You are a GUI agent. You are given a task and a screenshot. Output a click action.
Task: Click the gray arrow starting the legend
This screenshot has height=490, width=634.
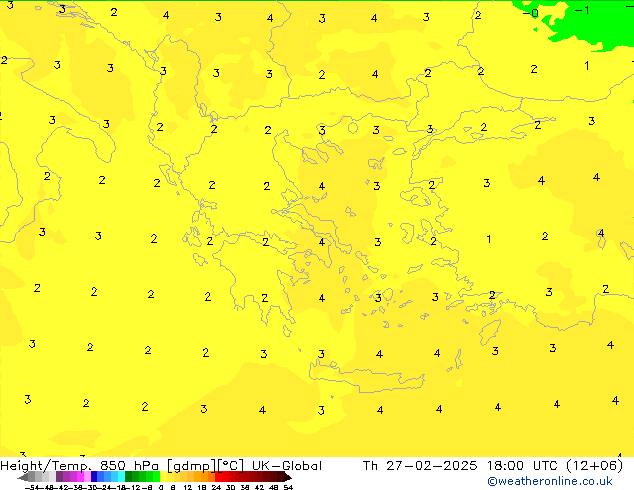pos(22,477)
